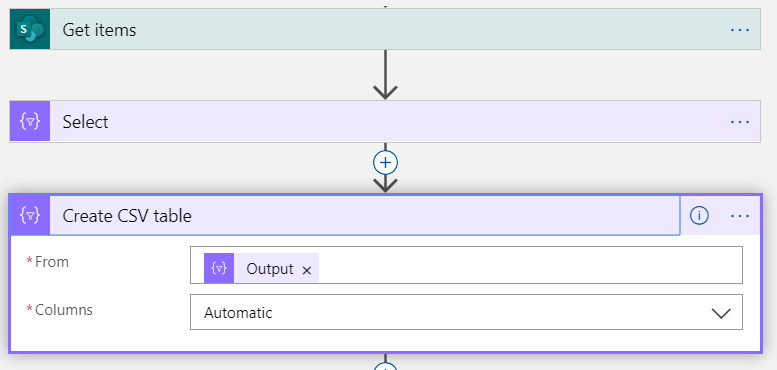The image size is (777, 370).
Task: Open the Columns dropdown showing Automatic
Action: 466,312
